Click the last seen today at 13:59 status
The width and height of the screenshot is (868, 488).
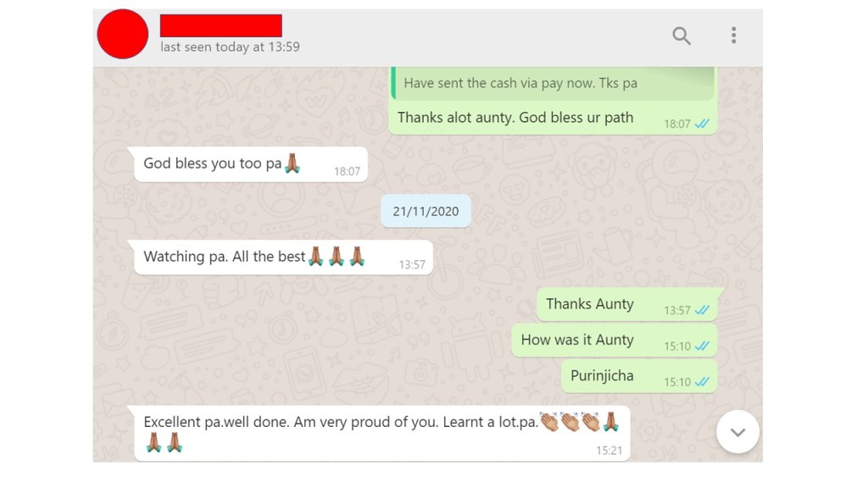pos(231,47)
